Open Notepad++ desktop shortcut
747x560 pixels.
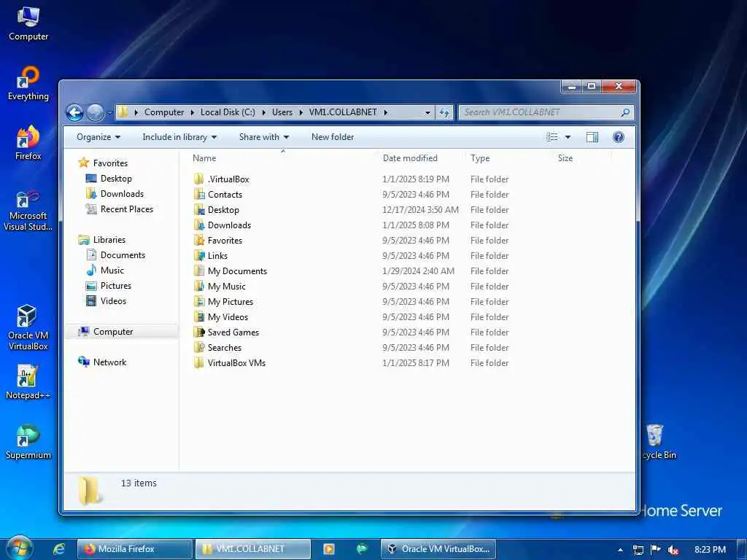(x=28, y=382)
